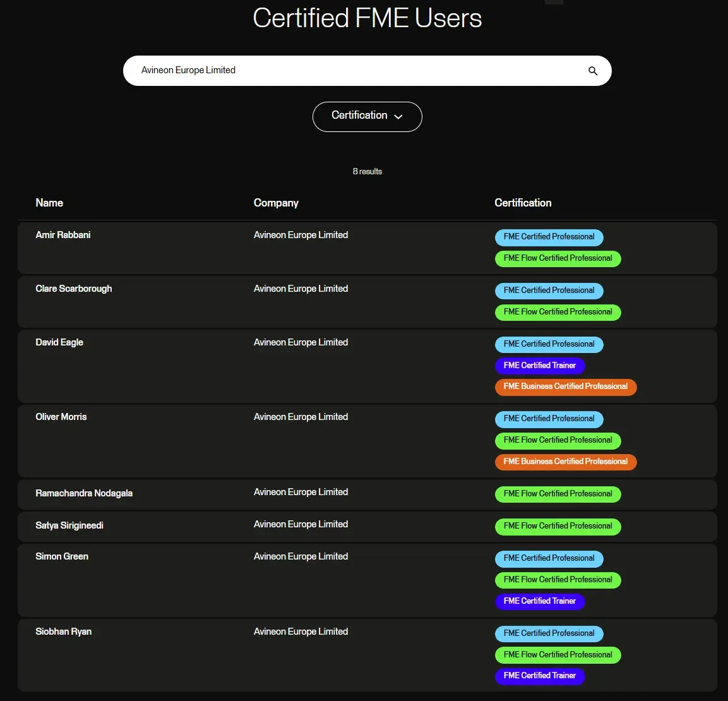Click Amir Rabbani's FME Certified Professional badge

(549, 237)
